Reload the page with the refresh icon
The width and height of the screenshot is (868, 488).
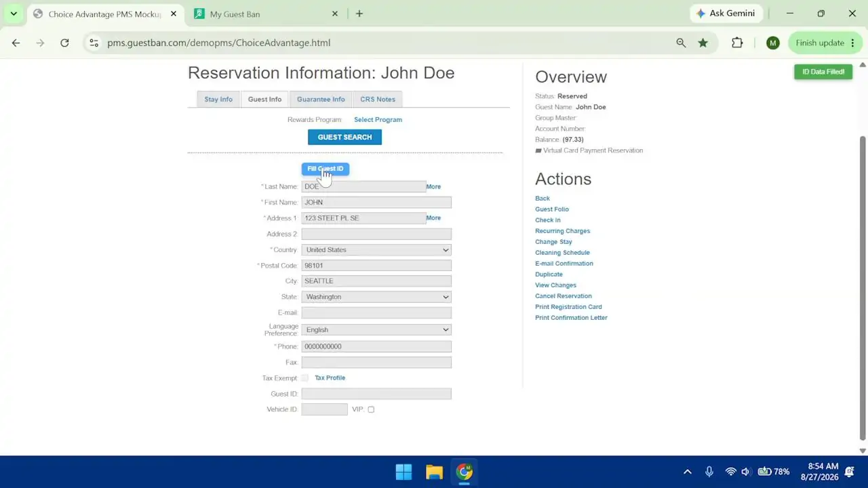[x=64, y=43]
